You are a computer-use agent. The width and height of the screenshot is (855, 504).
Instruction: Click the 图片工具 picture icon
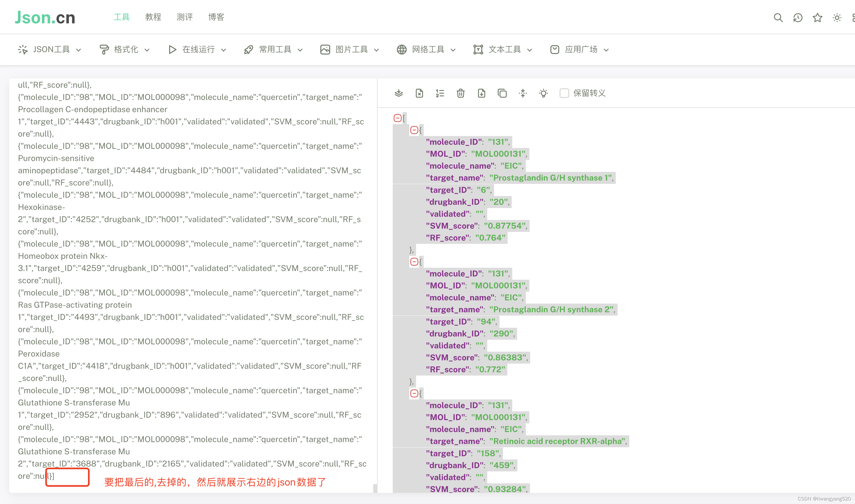click(x=325, y=50)
